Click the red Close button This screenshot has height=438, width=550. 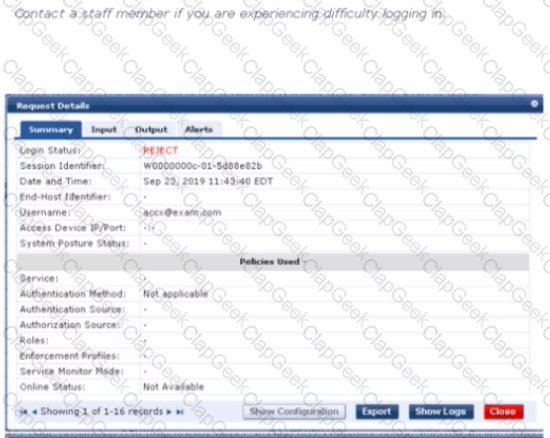[503, 412]
